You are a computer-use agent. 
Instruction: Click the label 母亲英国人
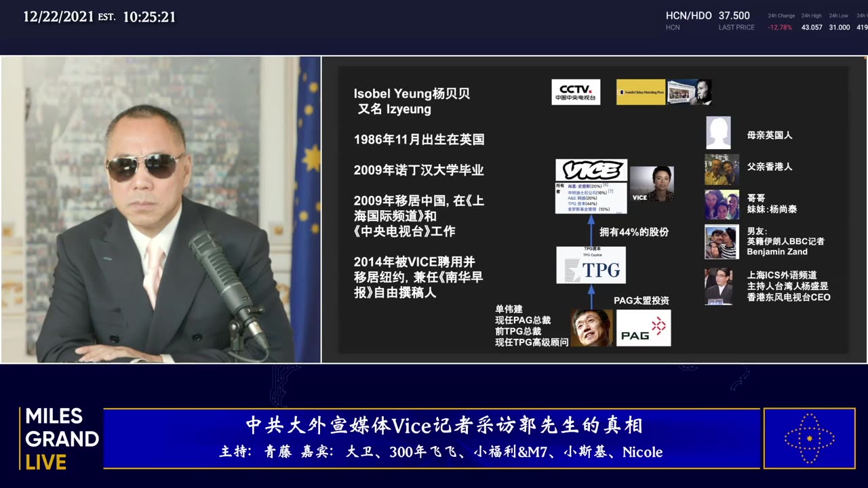[x=770, y=135]
